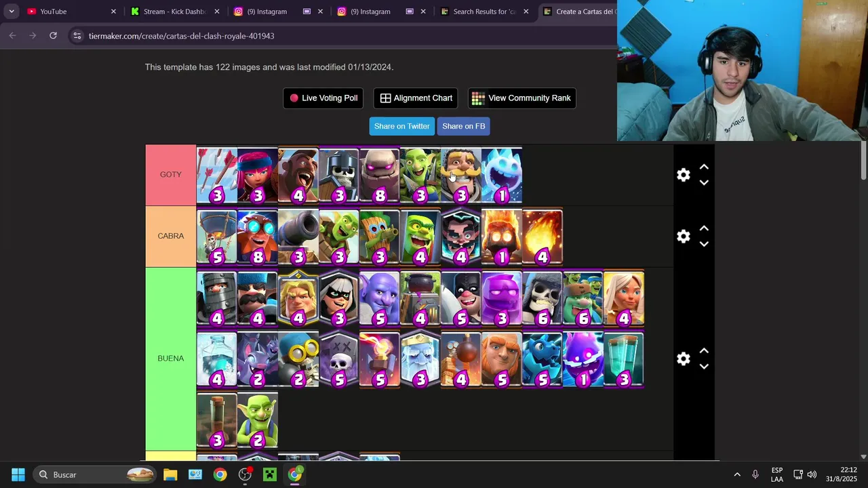The height and width of the screenshot is (488, 868).
Task: Pick the Inferno Tower card in BUENA
Action: coord(380,359)
